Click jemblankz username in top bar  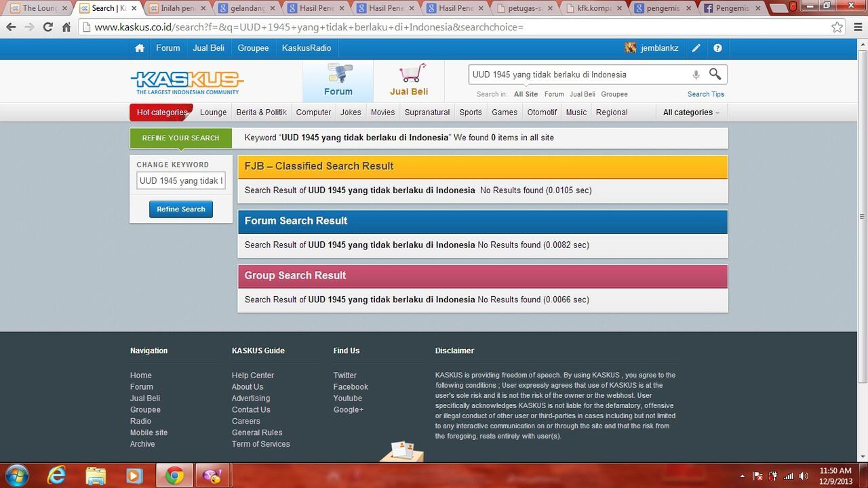click(x=660, y=48)
